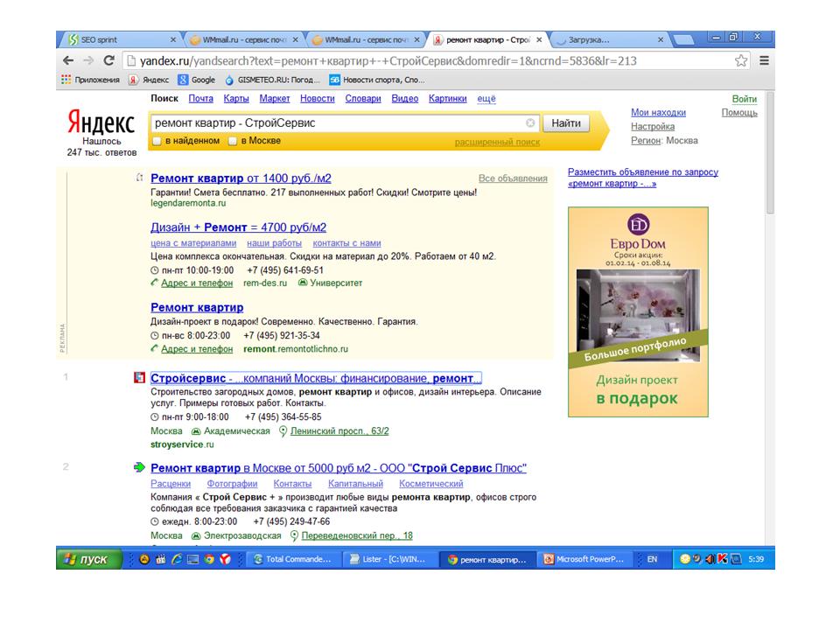This screenshot has width=840, height=630.
Task: Launch Internet Explorer from quick launch
Action: pos(176,559)
